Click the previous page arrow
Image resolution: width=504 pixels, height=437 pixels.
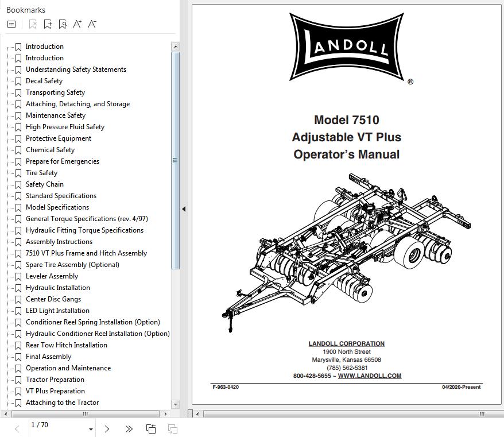coord(17,429)
